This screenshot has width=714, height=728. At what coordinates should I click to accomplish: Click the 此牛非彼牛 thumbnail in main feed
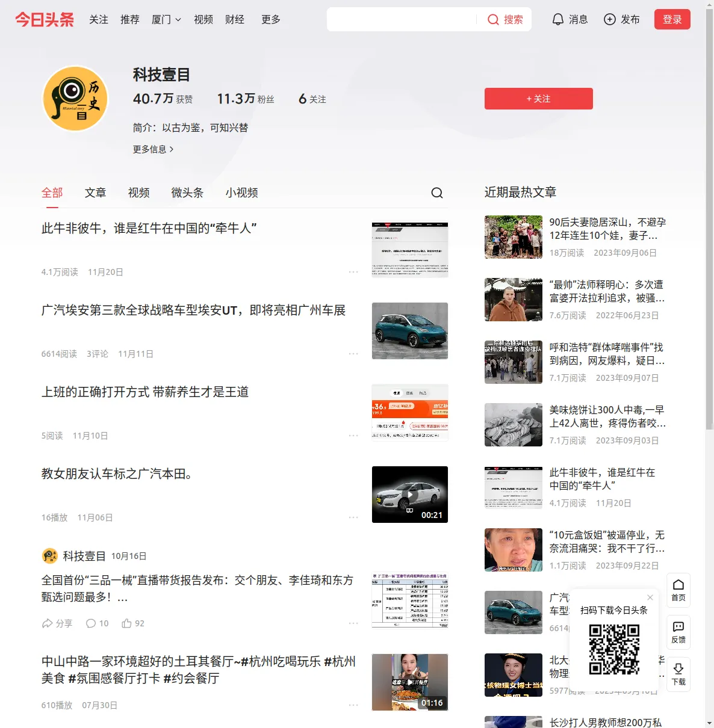coord(410,249)
